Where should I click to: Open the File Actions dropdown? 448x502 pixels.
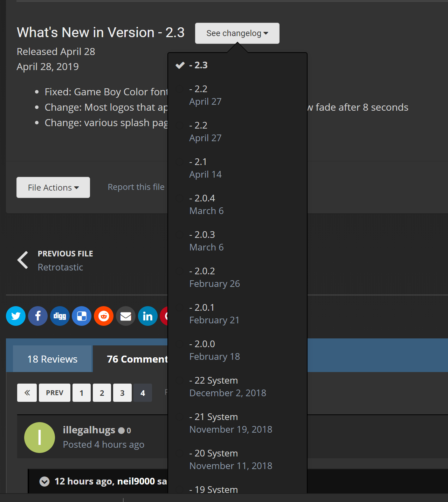(x=53, y=187)
